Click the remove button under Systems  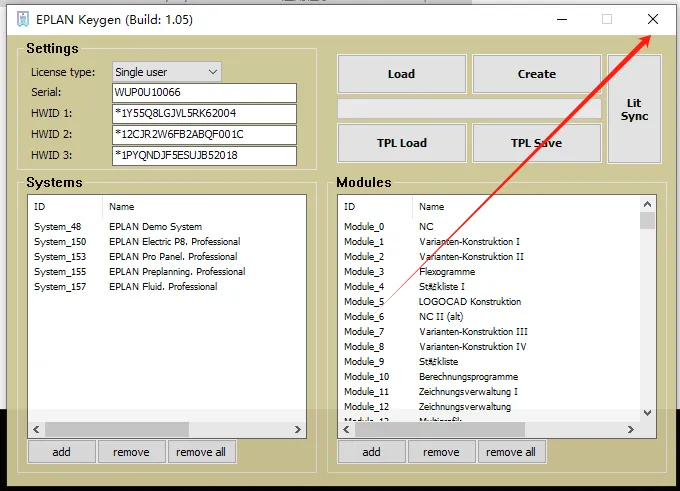pyautogui.click(x=131, y=452)
